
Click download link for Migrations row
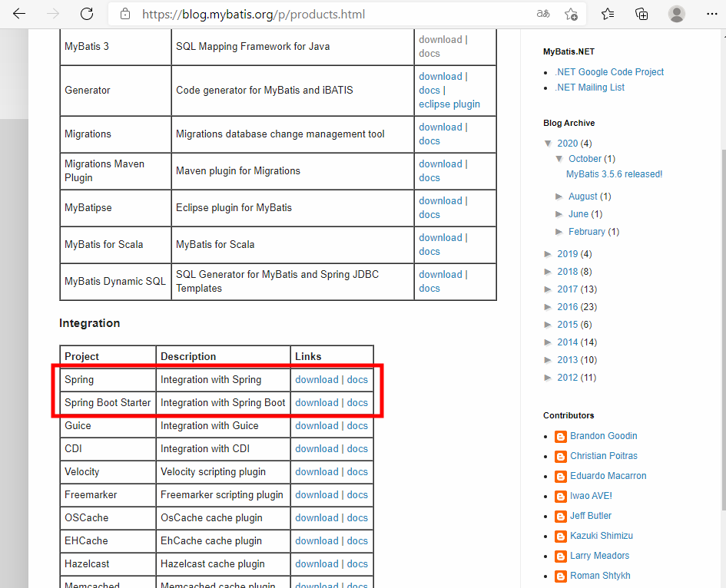pyautogui.click(x=440, y=127)
